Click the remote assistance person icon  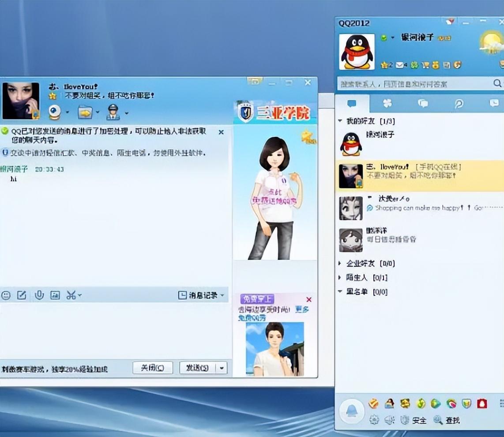113,112
